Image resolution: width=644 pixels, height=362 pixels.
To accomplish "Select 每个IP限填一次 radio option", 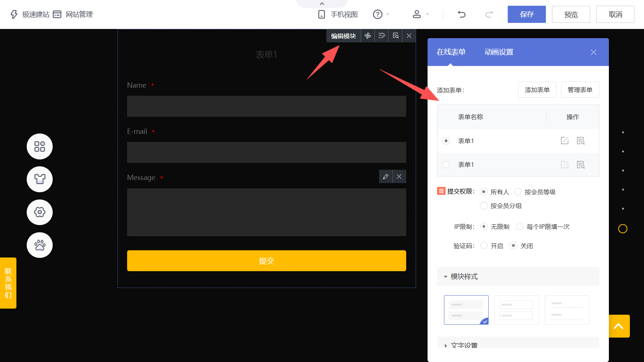I will 520,227.
